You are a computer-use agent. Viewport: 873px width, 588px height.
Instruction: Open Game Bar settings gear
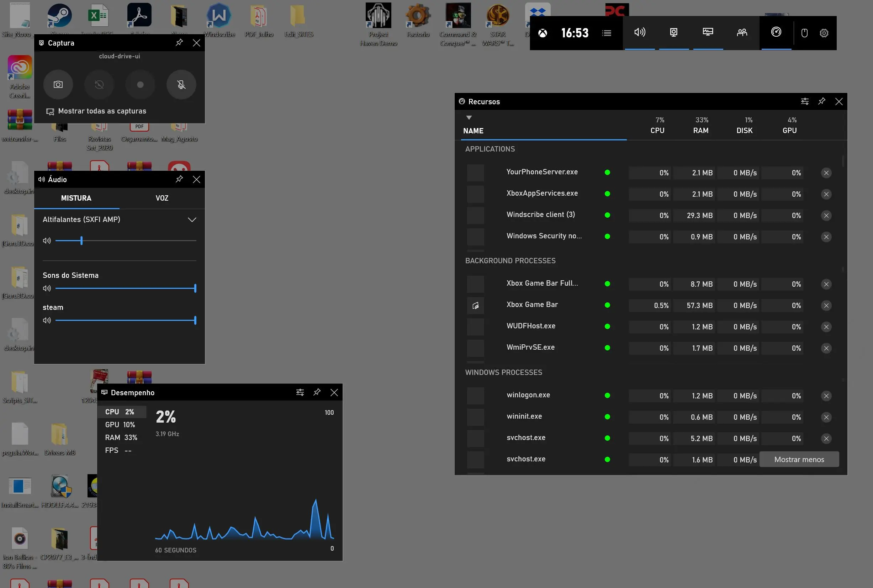click(x=824, y=33)
